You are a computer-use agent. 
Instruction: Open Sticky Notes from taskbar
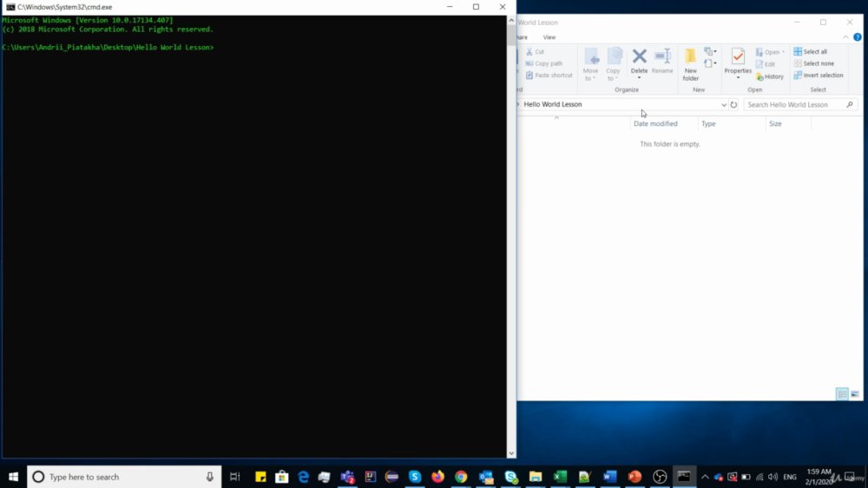coord(260,477)
